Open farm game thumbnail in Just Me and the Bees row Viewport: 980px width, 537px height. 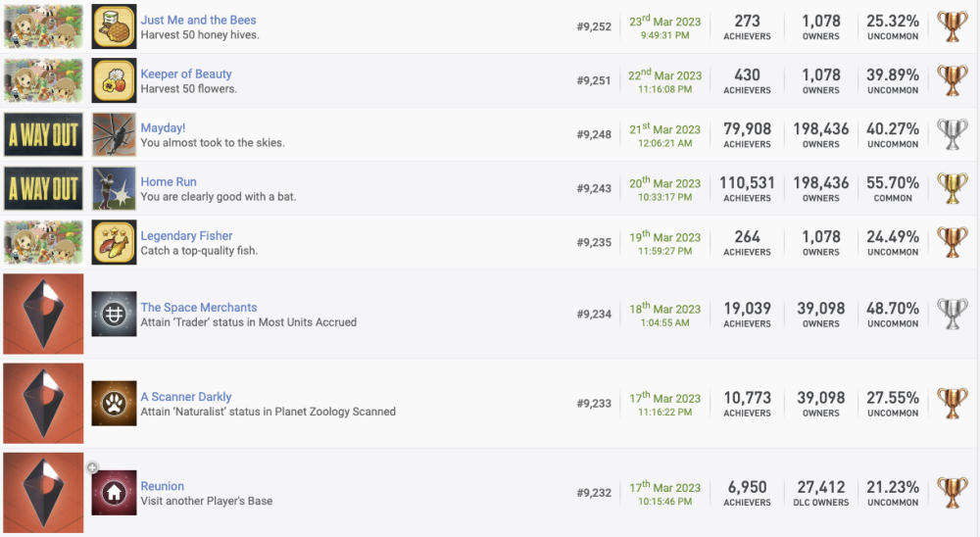pyautogui.click(x=42, y=26)
